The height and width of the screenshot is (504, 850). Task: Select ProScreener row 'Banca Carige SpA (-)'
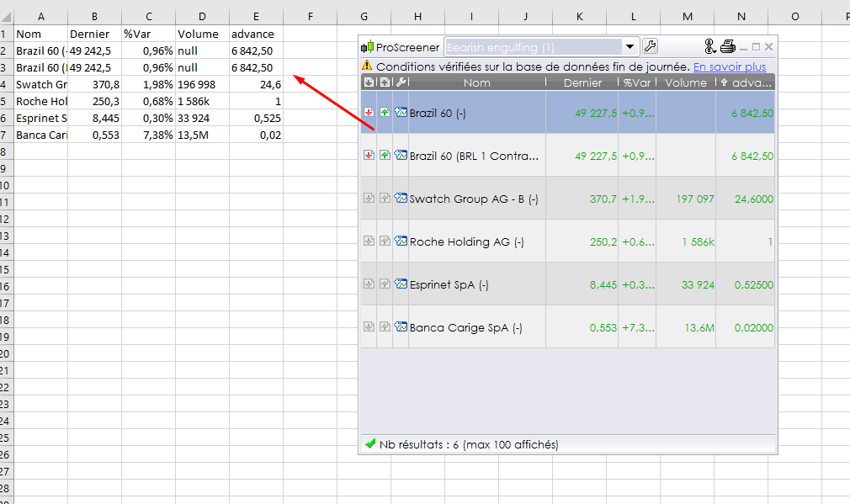567,326
